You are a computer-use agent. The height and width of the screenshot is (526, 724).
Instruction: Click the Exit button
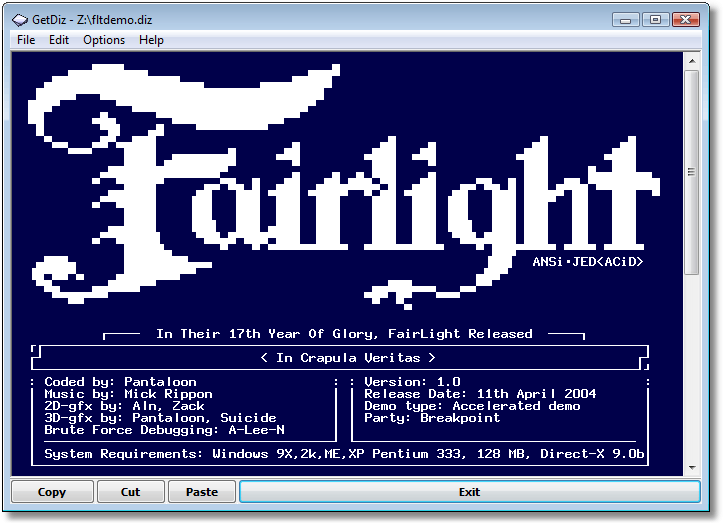[469, 492]
